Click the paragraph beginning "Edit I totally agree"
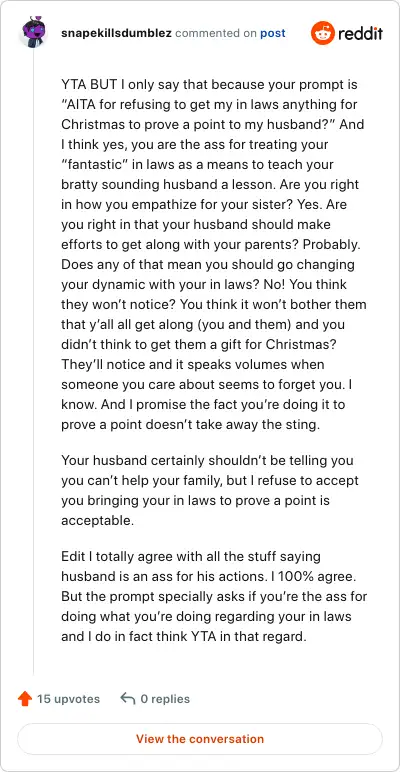Viewport: 400px width, 772px height. pyautogui.click(x=214, y=597)
